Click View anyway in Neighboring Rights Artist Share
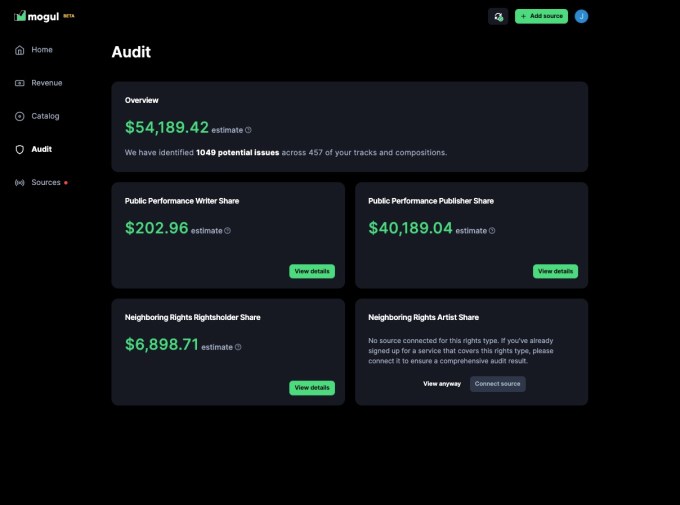The height and width of the screenshot is (505, 680). click(x=442, y=384)
